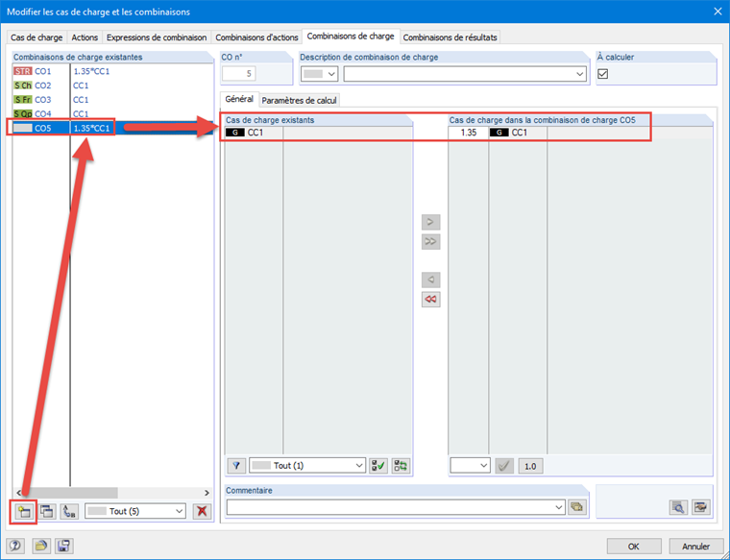The width and height of the screenshot is (730, 560).
Task: Copy the selected load combination
Action: [x=46, y=512]
